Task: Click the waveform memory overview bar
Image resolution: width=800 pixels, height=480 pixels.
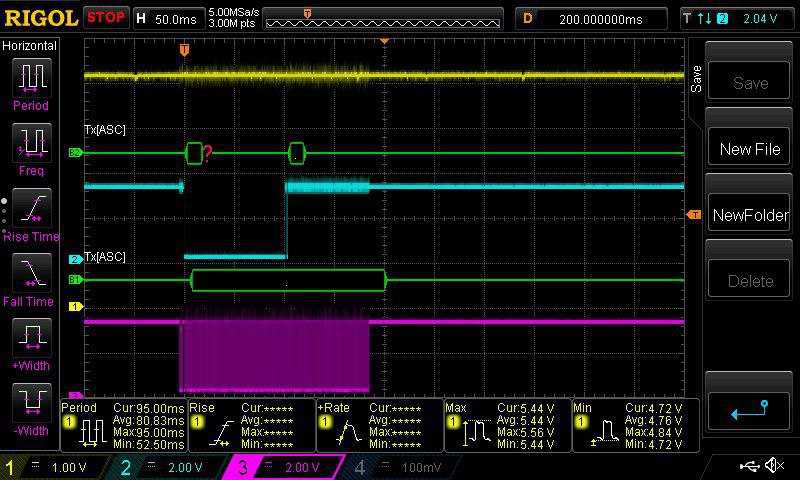Action: pos(383,19)
